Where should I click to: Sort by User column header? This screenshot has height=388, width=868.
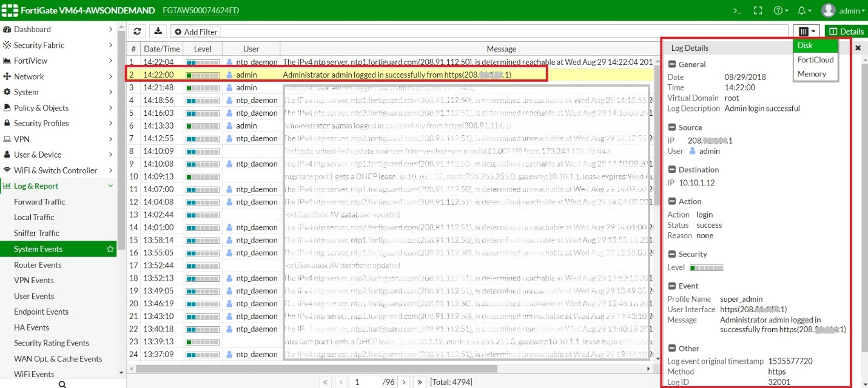tap(251, 48)
